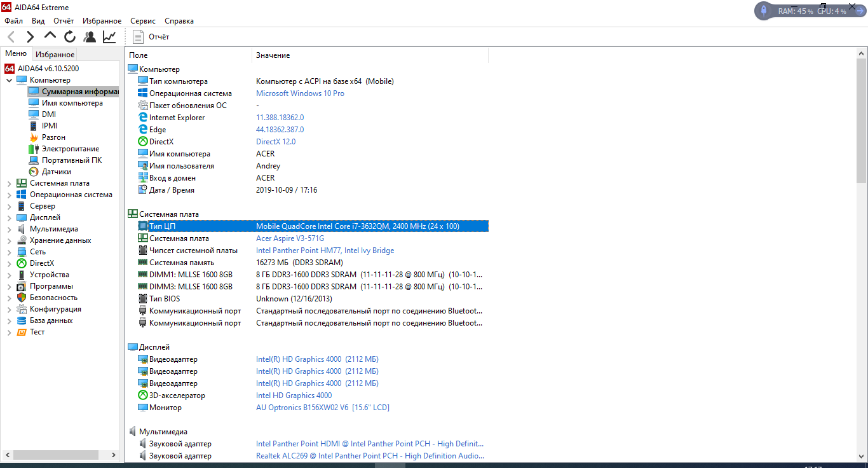
Task: Open Электропитание with the battery icon
Action: [x=71, y=149]
